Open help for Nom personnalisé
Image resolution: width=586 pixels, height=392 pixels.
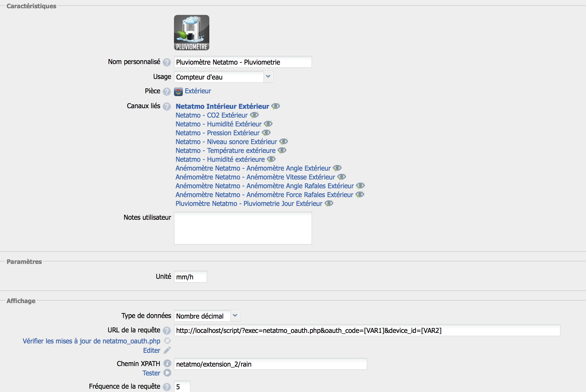point(167,62)
